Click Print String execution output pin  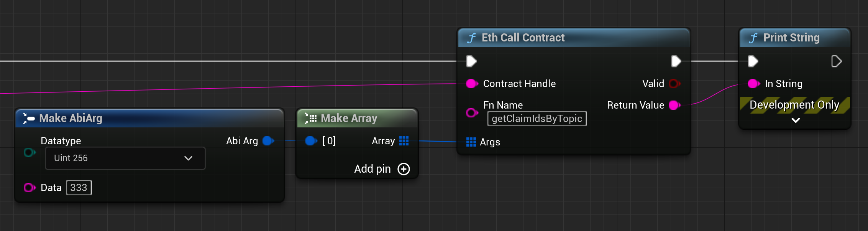pos(836,61)
